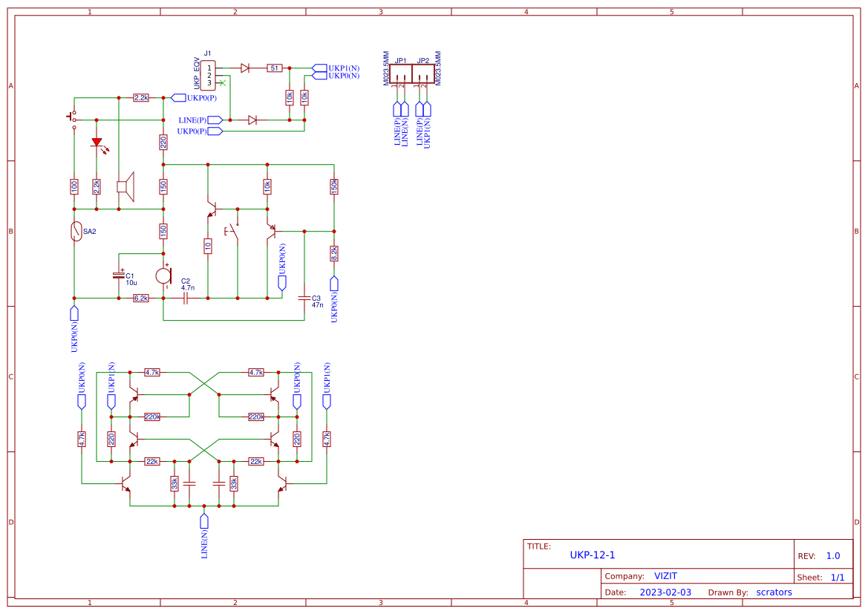
Task: Select the 100 ohm resistor
Action: coord(74,186)
